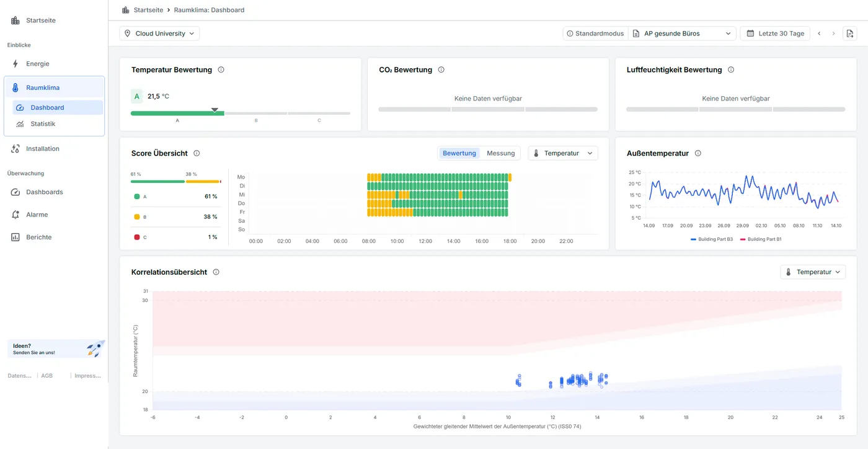
Task: Toggle Building Part B1 legend entry
Action: [760, 239]
